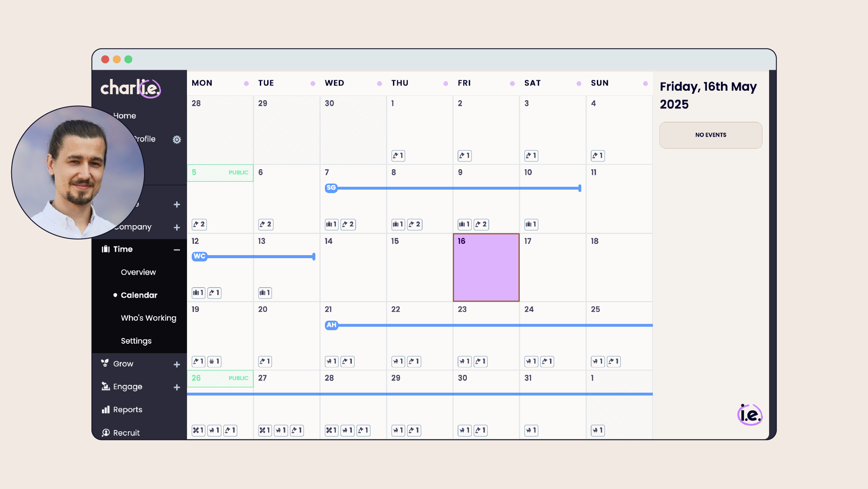
Task: Click the AH event bar starting May 21
Action: tap(331, 325)
